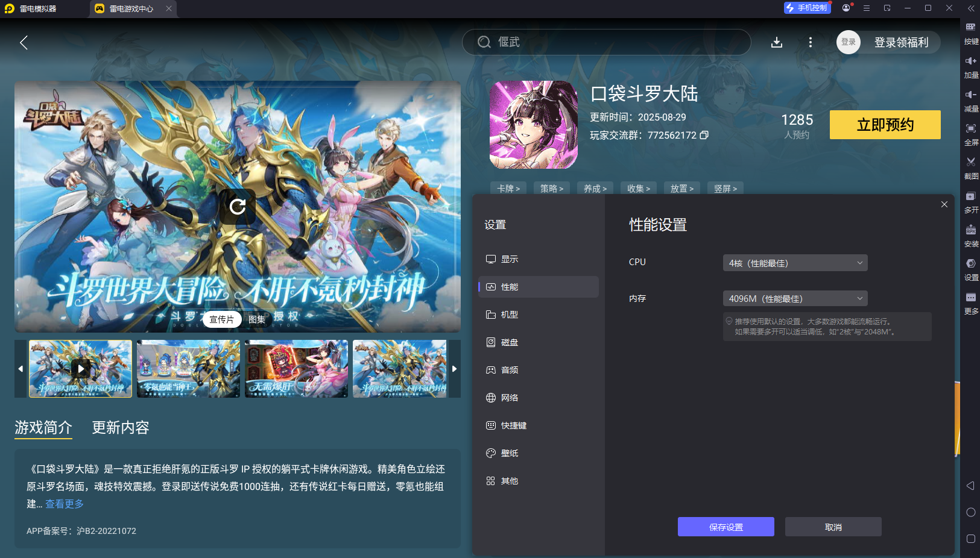Image resolution: width=980 pixels, height=558 pixels.
Task: Select the 显示 settings category
Action: click(x=539, y=259)
